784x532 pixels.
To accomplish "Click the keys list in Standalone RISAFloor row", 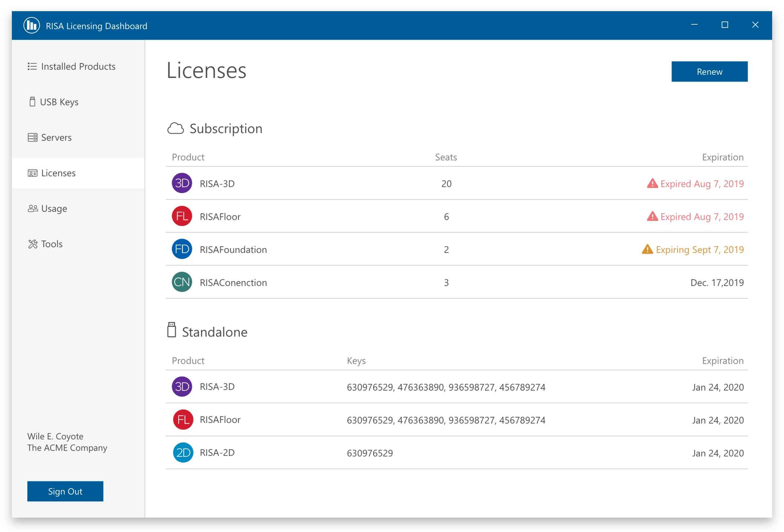I will click(x=446, y=420).
